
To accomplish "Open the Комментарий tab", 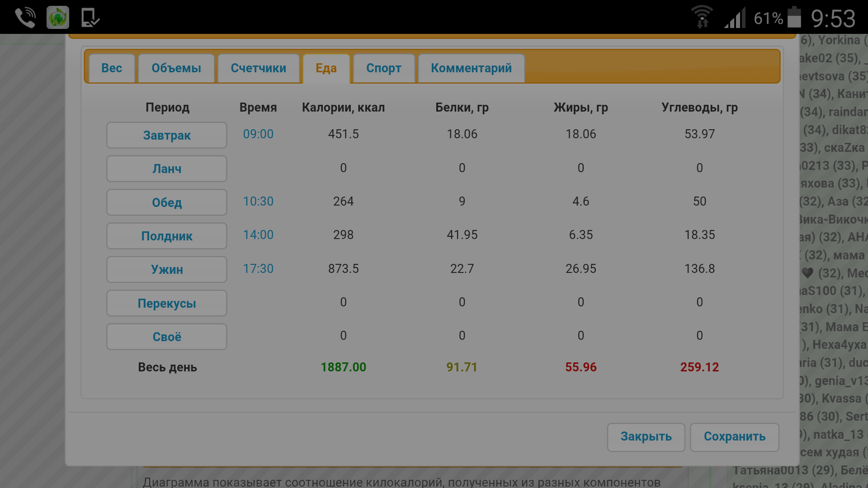I will tap(471, 68).
